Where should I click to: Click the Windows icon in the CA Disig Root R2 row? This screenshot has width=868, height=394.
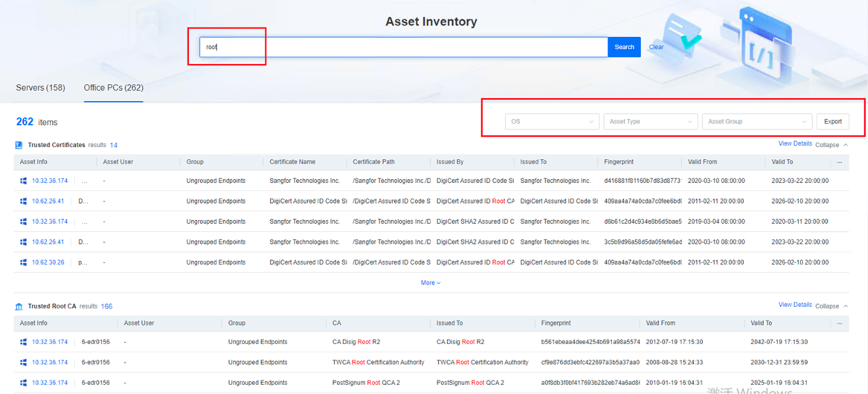coord(24,342)
